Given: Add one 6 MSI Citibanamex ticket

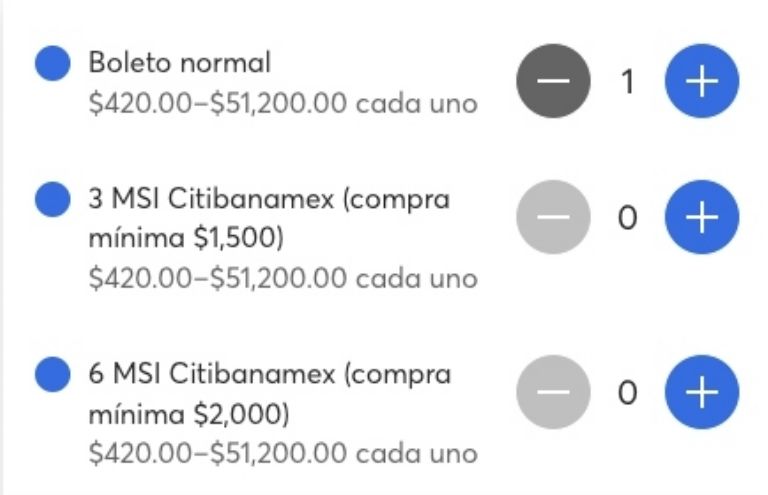Looking at the screenshot, I should pos(702,392).
